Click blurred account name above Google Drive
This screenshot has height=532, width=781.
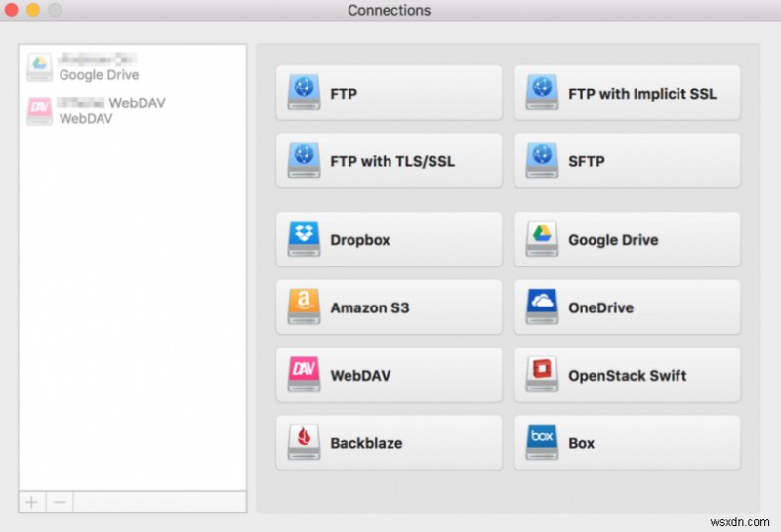97,60
